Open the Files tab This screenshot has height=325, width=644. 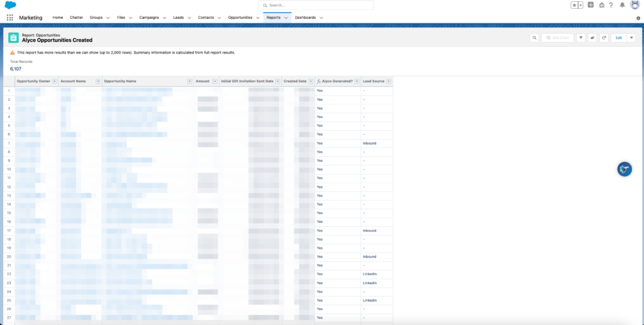click(x=121, y=18)
